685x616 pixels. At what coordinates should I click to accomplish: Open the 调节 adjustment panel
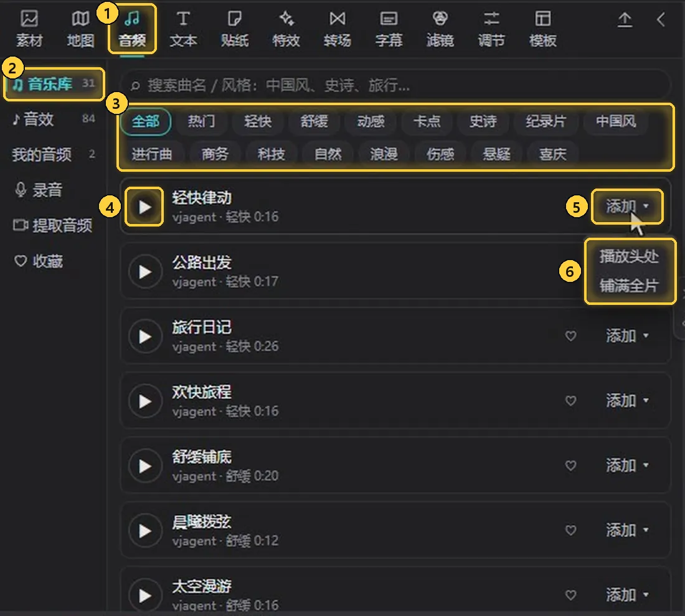(491, 29)
